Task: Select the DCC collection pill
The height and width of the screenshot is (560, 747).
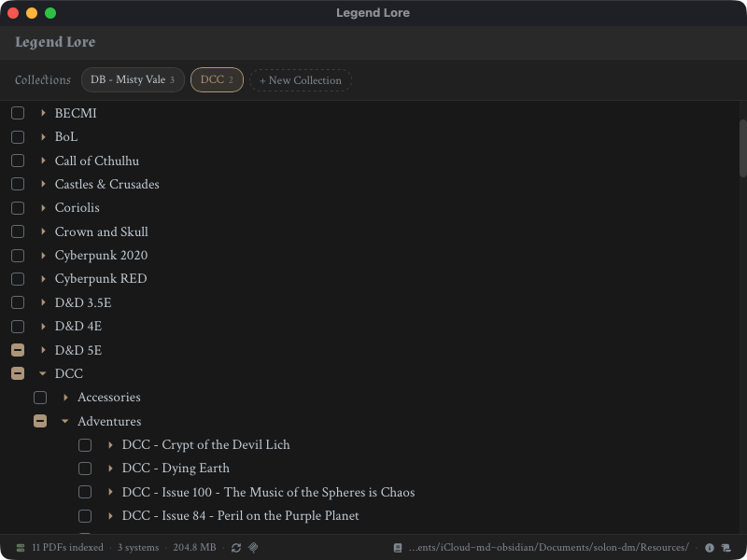Action: click(x=217, y=80)
